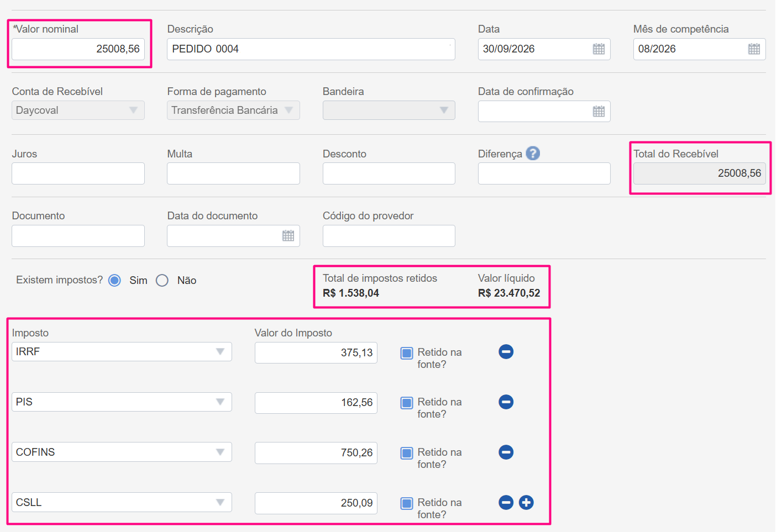Click the net value R$ 23.470,52
This screenshot has height=532, width=777.
pyautogui.click(x=509, y=293)
